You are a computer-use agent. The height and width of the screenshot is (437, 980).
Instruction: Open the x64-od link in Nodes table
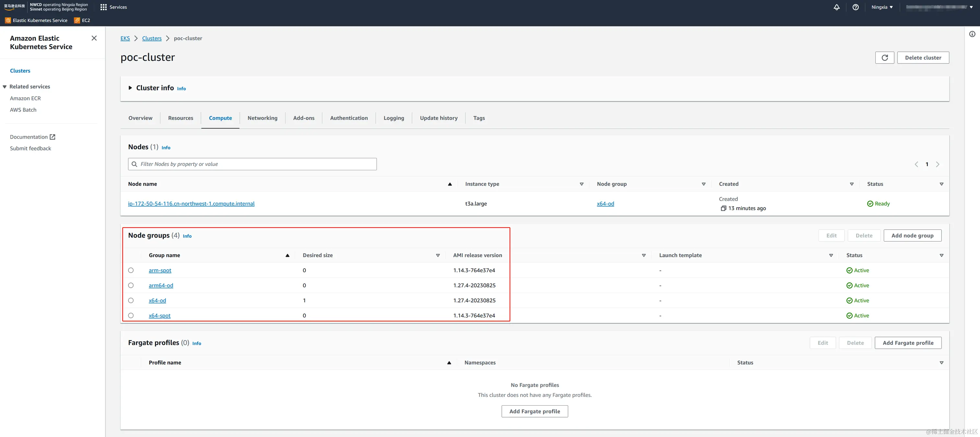[605, 204]
